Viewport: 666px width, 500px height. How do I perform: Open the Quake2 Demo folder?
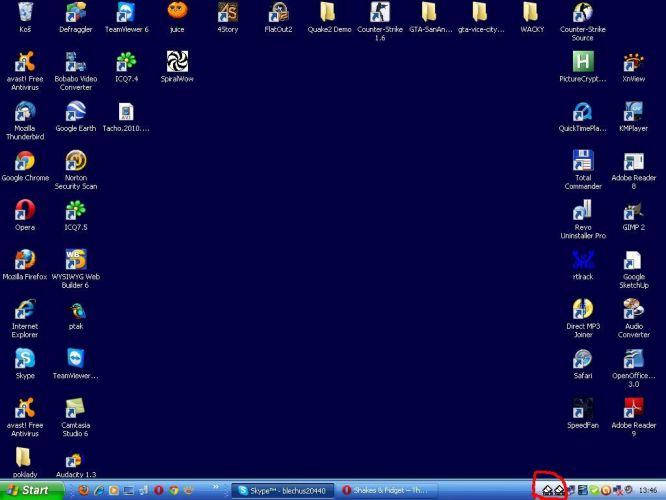(x=329, y=17)
